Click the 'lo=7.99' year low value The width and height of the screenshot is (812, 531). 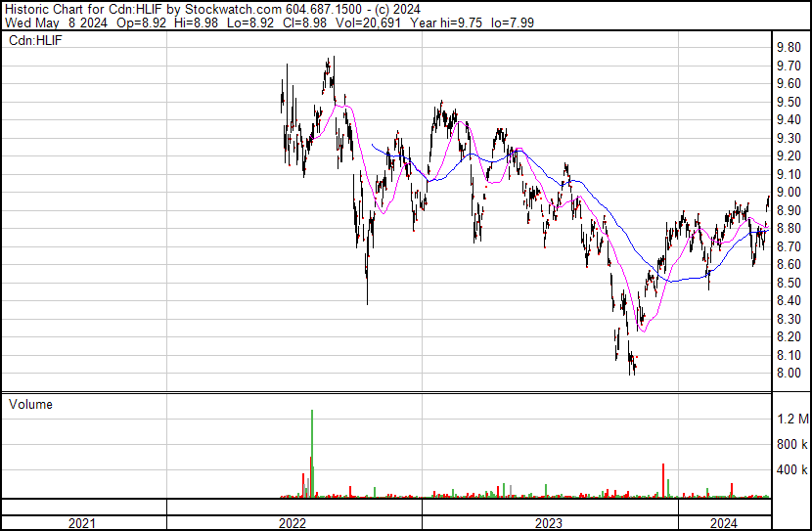click(513, 22)
